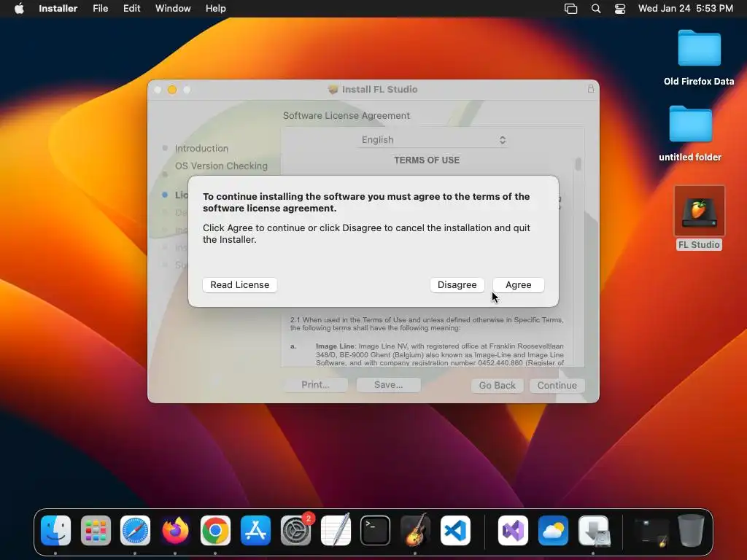Open Launchpad from the dock

pyautogui.click(x=96, y=531)
